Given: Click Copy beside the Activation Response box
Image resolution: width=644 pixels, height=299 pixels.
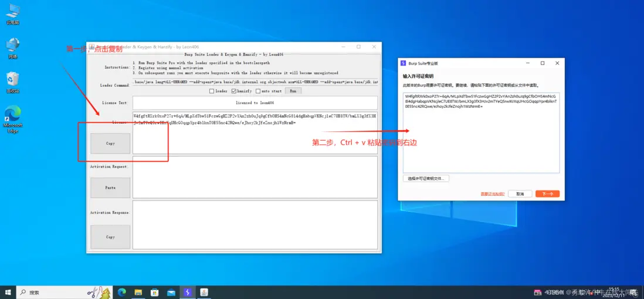Looking at the screenshot, I should click(110, 237).
